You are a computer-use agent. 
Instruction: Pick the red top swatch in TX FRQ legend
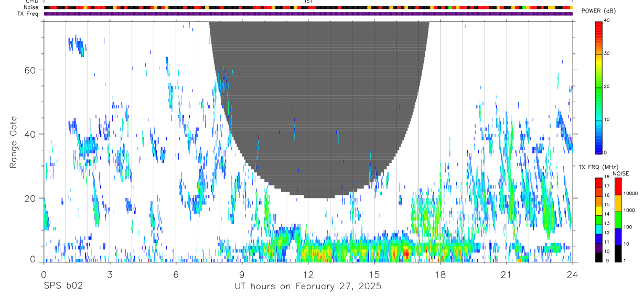598,183
